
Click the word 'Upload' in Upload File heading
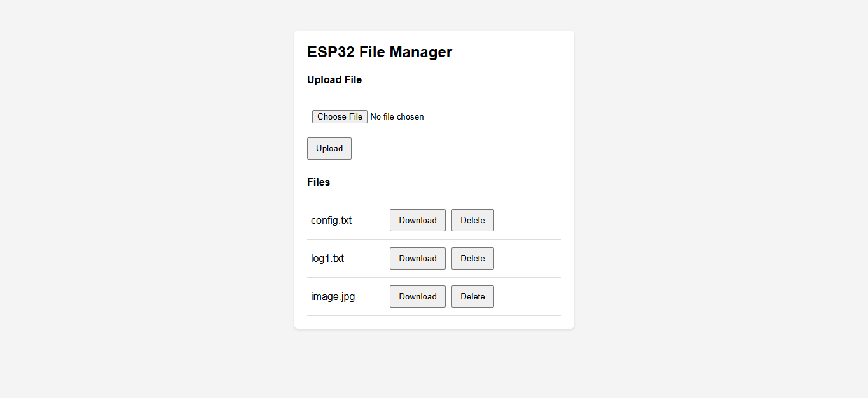coord(324,80)
